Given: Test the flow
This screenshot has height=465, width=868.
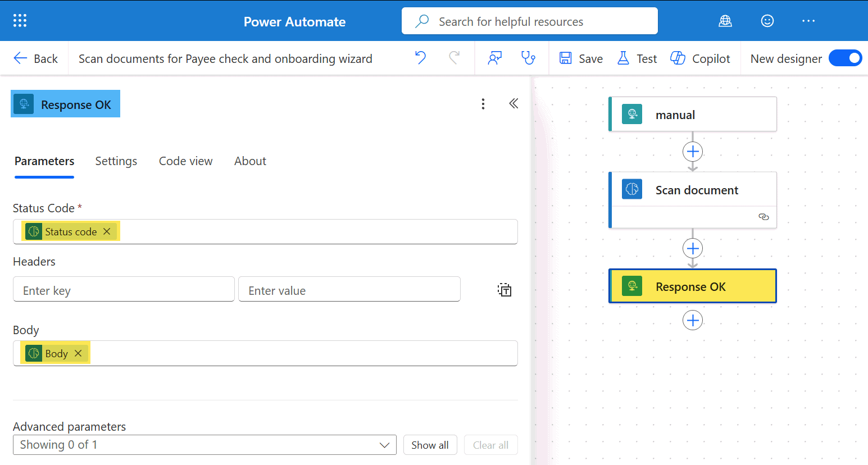Looking at the screenshot, I should 637,58.
